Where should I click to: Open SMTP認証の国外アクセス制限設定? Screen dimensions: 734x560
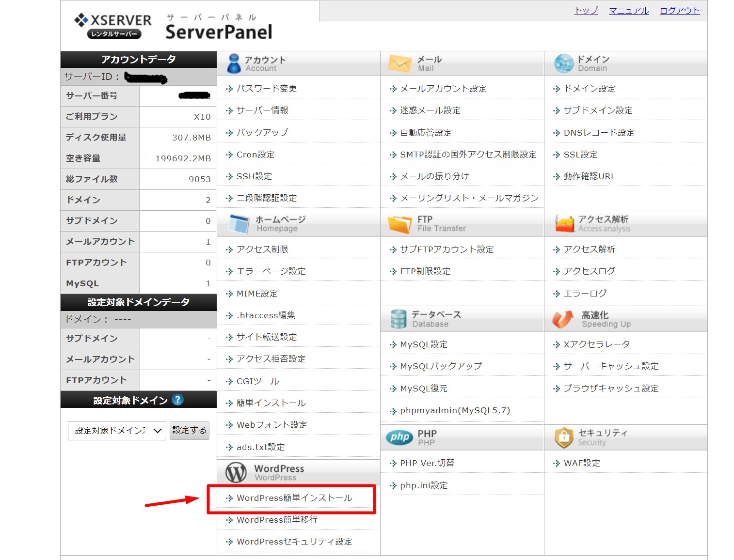468,155
